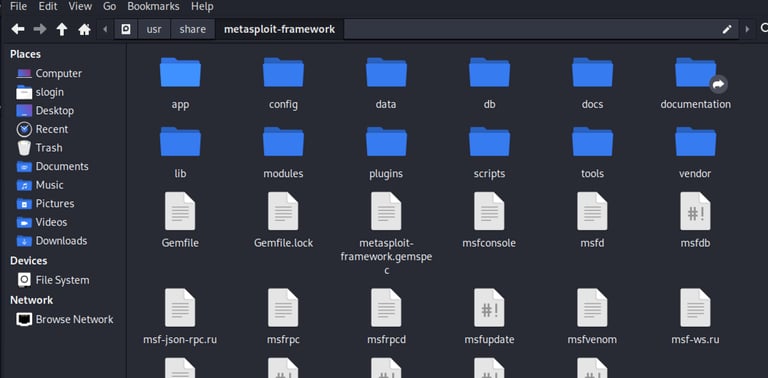Click the 'Places' sidebar heading
Image resolution: width=768 pixels, height=378 pixels.
tap(25, 54)
